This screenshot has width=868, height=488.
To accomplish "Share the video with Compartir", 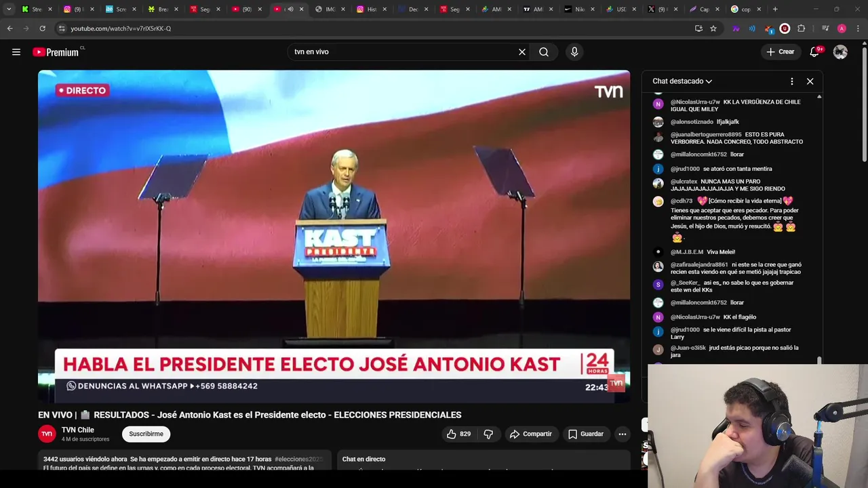I will click(x=530, y=434).
